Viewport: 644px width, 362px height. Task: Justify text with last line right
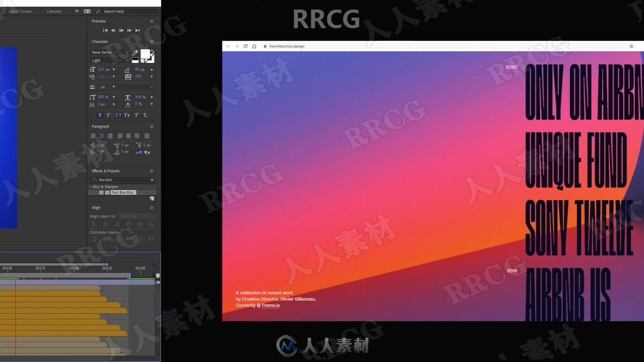(x=137, y=136)
